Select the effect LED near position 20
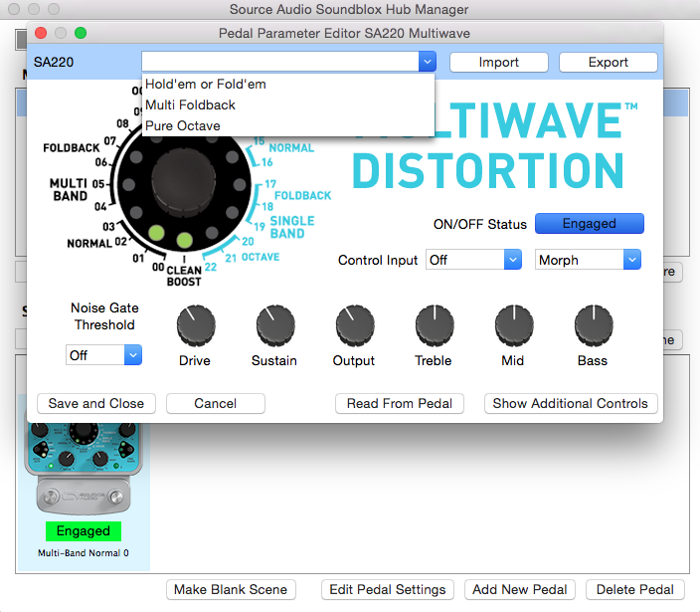Screen dimensions: 700x612 [212, 232]
